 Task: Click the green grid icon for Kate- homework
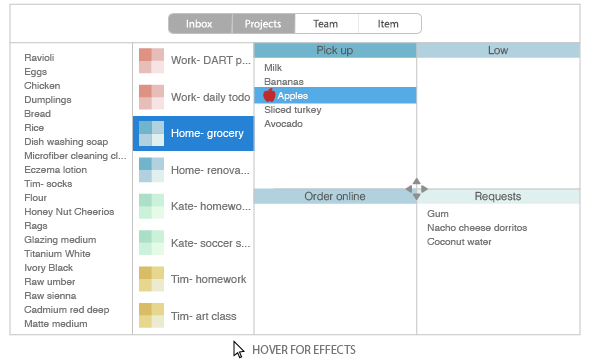[x=151, y=206]
